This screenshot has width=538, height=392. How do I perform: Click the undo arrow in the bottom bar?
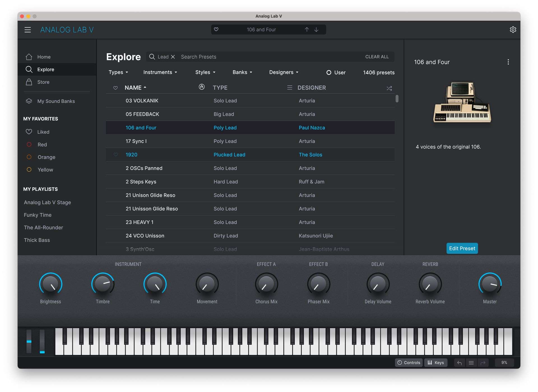pos(459,363)
